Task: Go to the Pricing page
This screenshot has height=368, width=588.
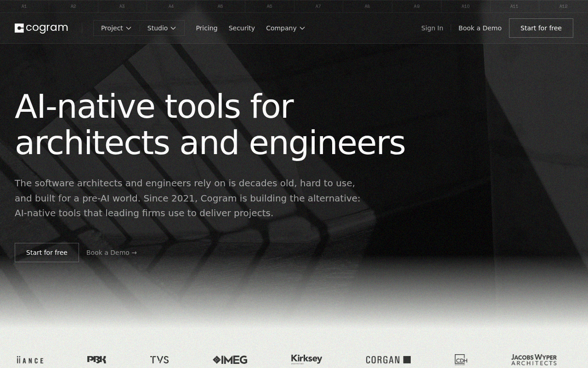Action: tap(207, 28)
